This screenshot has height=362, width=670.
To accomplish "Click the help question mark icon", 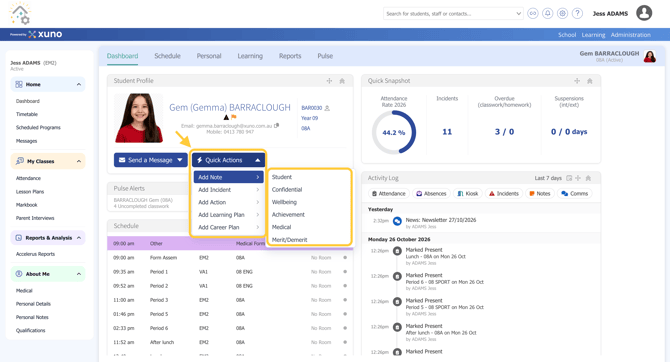I will point(577,14).
